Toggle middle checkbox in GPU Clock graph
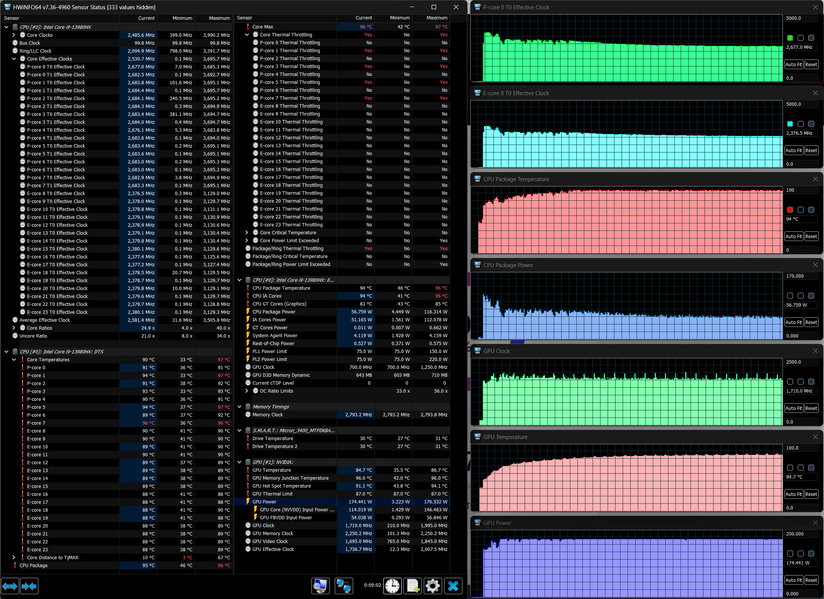The image size is (824, 599). [x=800, y=382]
